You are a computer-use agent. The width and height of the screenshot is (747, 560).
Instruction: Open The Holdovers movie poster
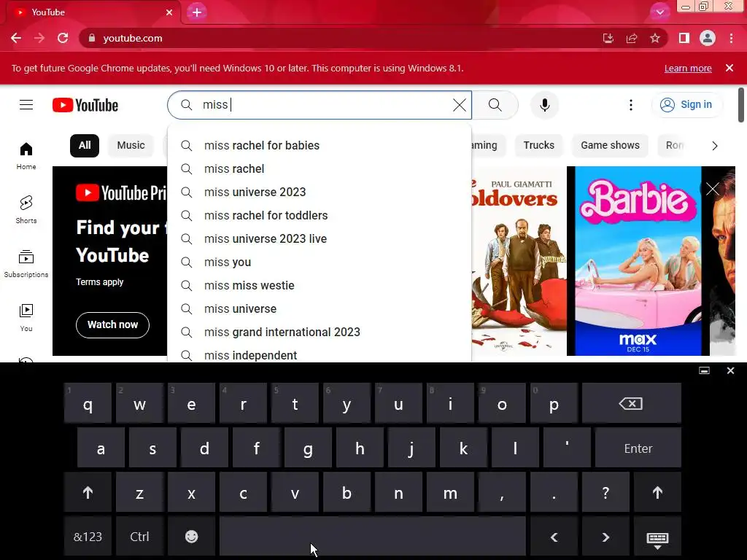(x=519, y=261)
